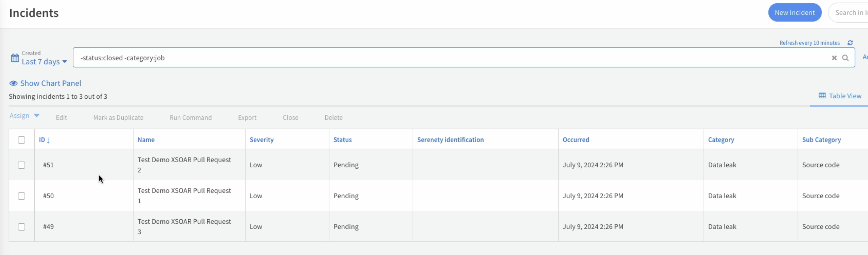This screenshot has width=868, height=255.
Task: Open Refresh every 10 minutes setting
Action: [809, 43]
